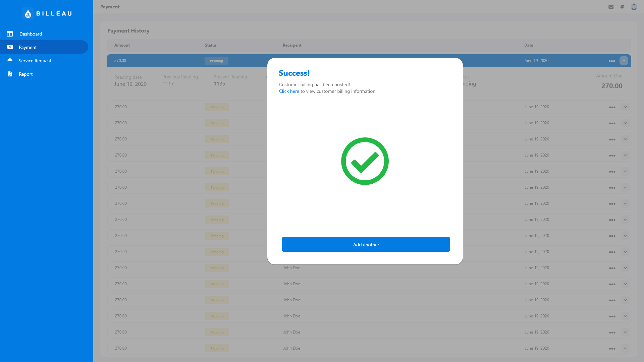Click the Dashboard sidebar icon

(x=10, y=34)
